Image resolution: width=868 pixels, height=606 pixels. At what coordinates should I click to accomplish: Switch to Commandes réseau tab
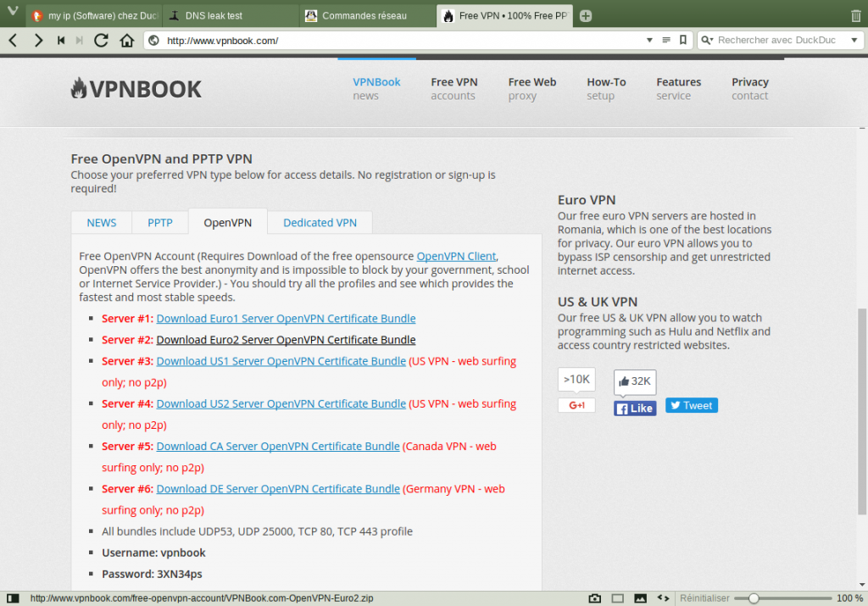click(368, 16)
